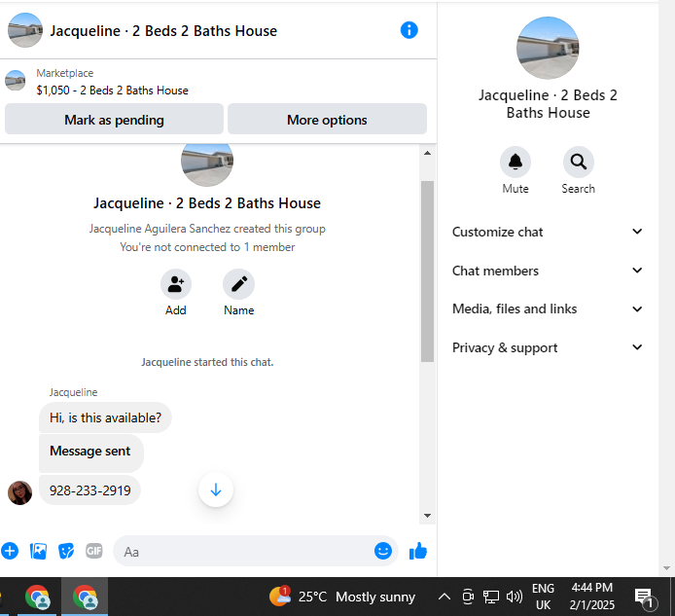
Task: Jump to latest message with down arrow
Action: coord(216,489)
